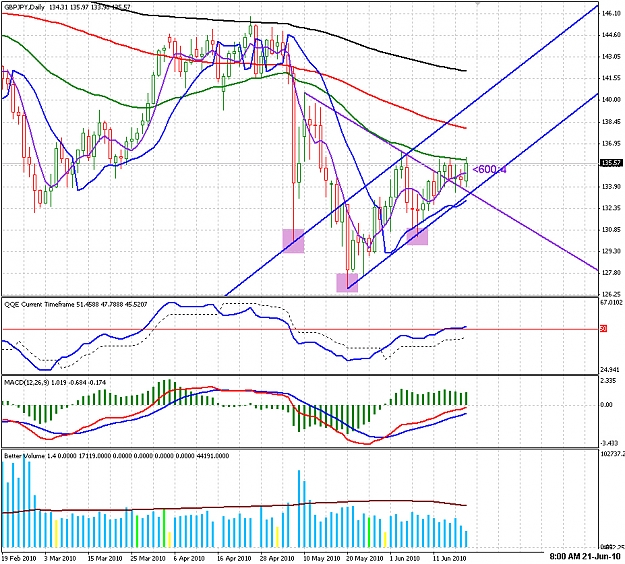This screenshot has width=625, height=564.
Task: Click the 141.55 price axis value
Action: (x=611, y=78)
